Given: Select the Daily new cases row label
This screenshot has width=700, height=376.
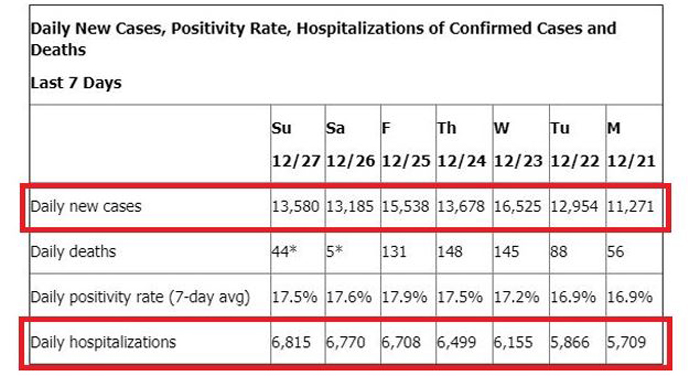Looking at the screenshot, I should click(86, 207).
